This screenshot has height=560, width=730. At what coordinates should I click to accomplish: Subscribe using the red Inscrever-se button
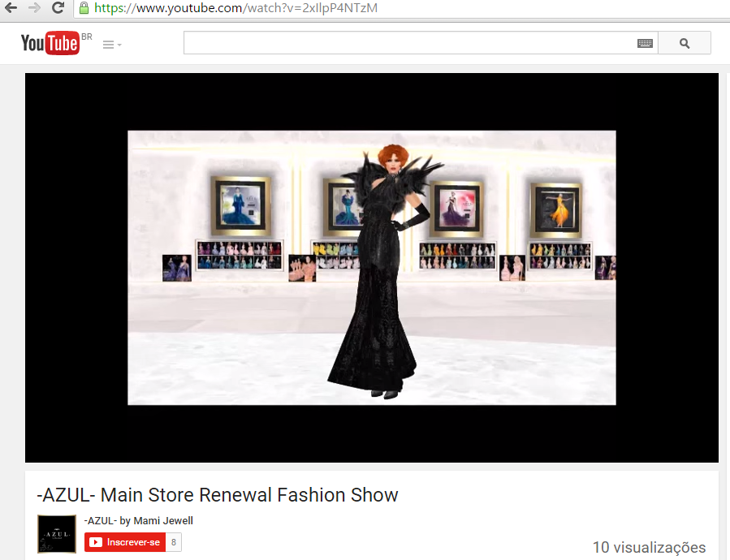(x=125, y=542)
